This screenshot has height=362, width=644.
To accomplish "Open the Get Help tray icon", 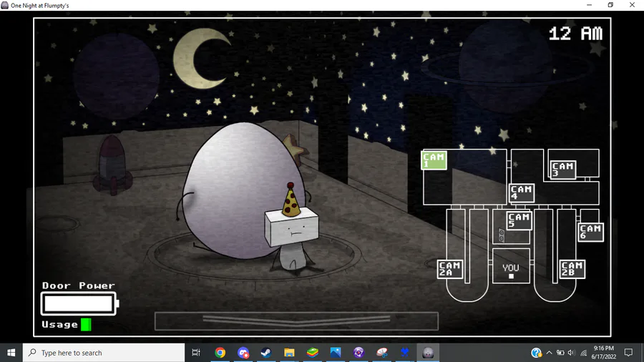I will click(536, 353).
